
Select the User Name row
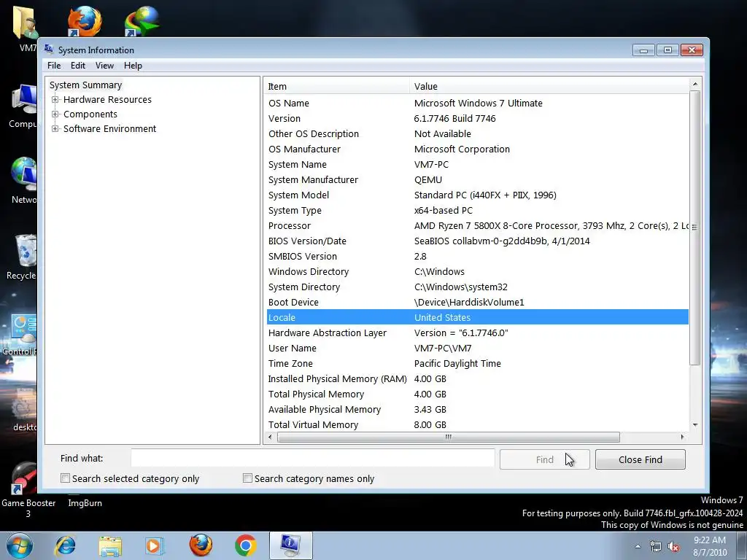point(477,348)
